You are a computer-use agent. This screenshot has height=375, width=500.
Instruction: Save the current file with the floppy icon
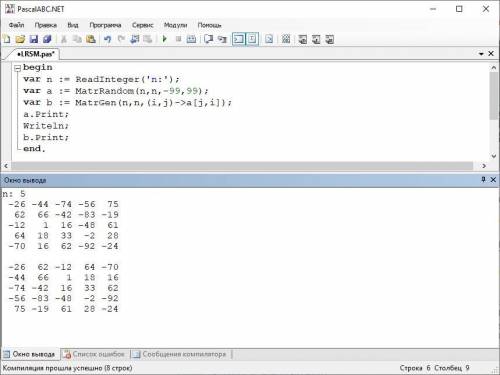tap(34, 39)
